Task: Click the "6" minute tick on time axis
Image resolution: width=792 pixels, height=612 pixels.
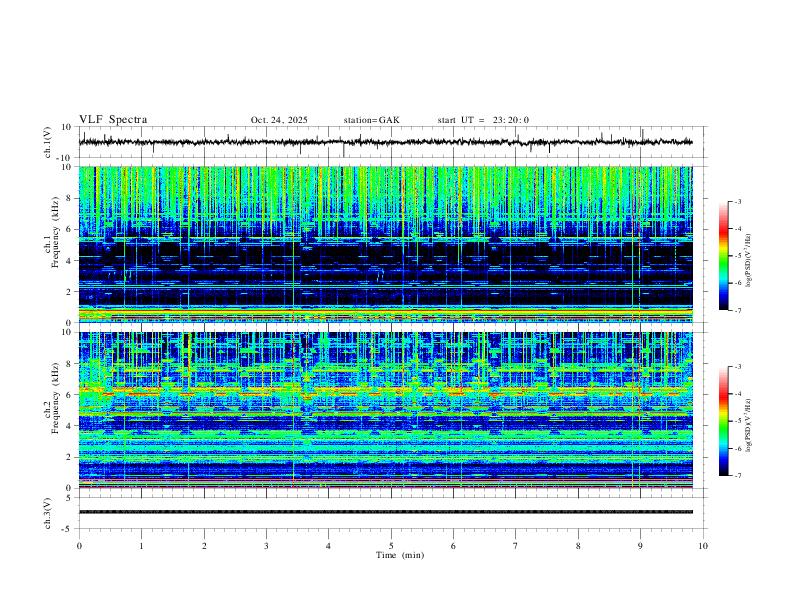Action: [x=453, y=546]
